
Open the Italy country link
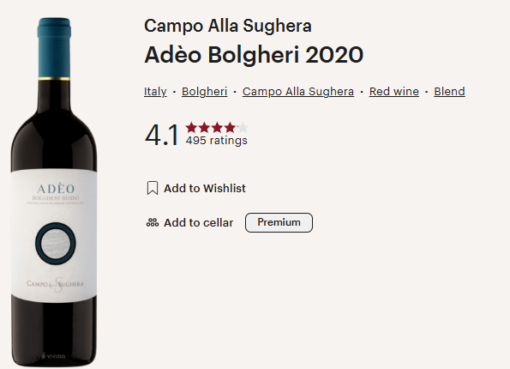155,91
